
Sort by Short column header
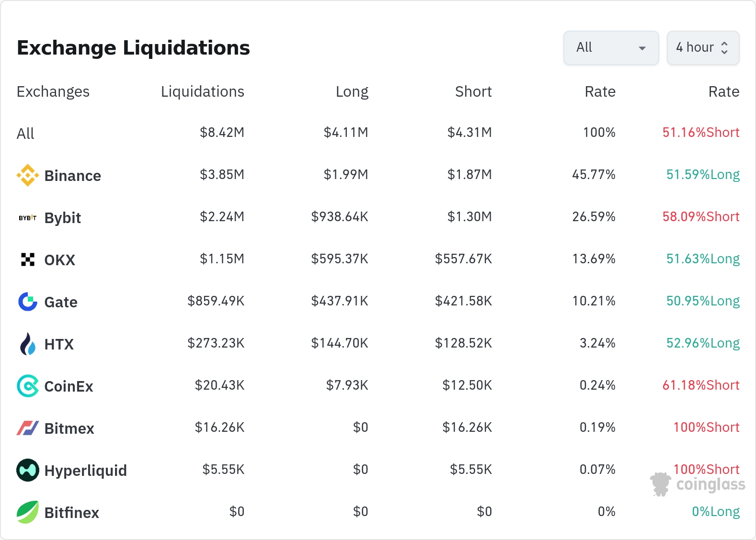pos(473,91)
